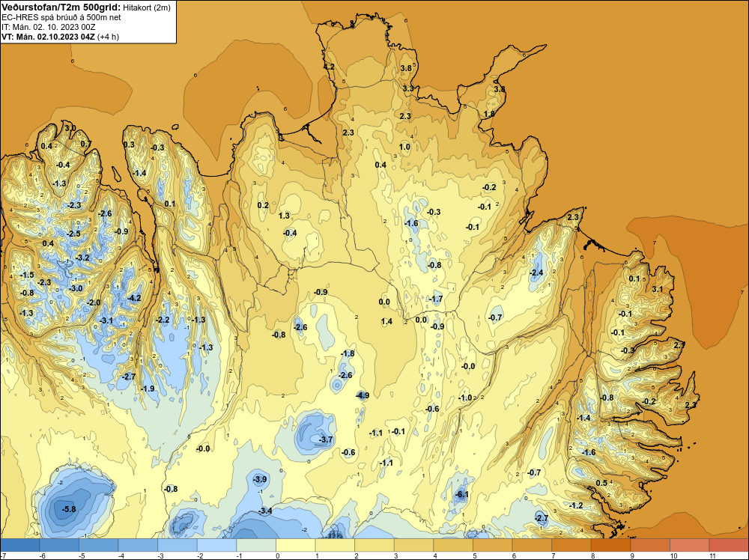Click the legend tick label 11
This screenshot has width=749, height=560.
(712, 556)
